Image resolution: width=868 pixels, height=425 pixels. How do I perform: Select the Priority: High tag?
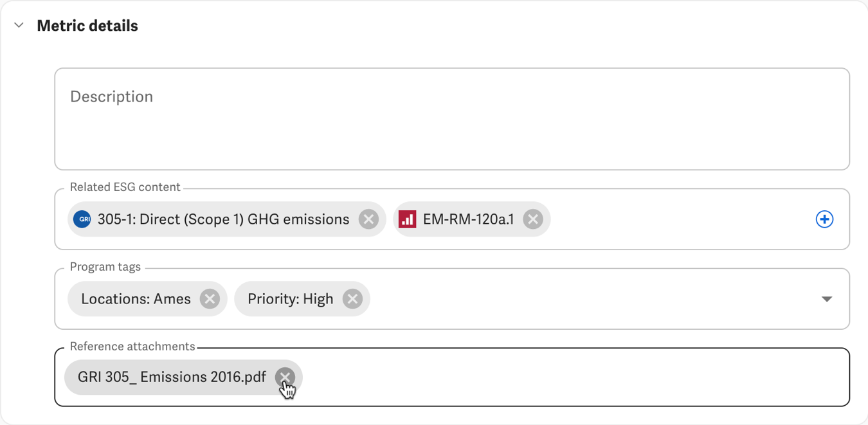point(291,299)
